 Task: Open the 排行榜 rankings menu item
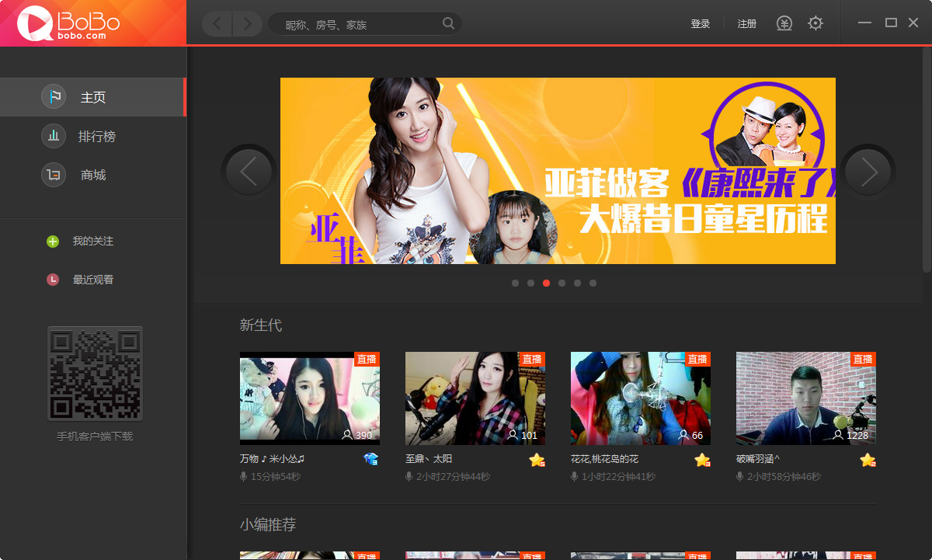tap(92, 136)
